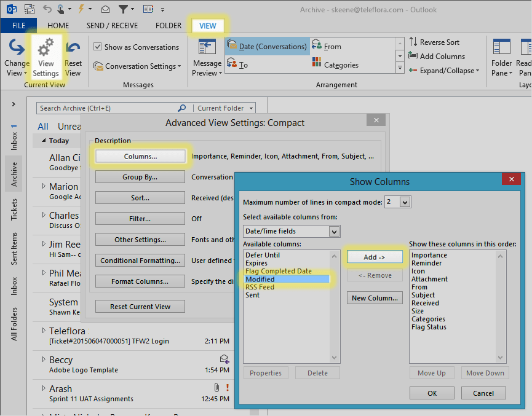Click the Conditional Formatting... button
Viewport: 532px width, 416px height.
coord(140,261)
